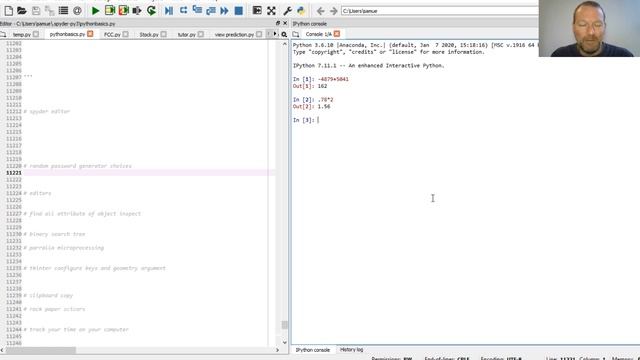Start debugging with the Debug file icon
Viewport: 640px width, 360px height.
coord(169,11)
